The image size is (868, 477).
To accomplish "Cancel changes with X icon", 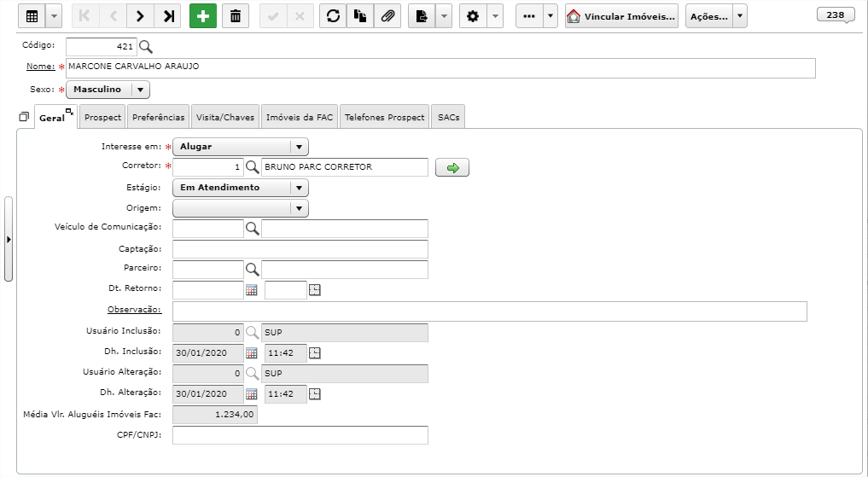I will point(300,16).
